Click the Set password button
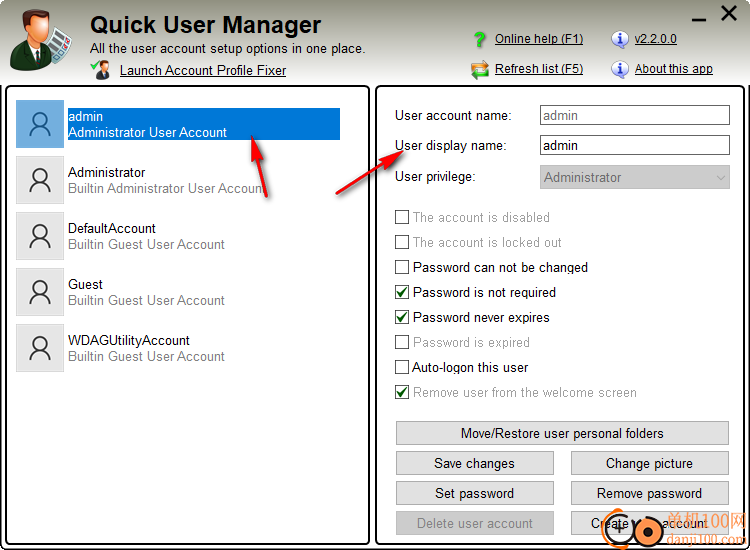 point(474,493)
